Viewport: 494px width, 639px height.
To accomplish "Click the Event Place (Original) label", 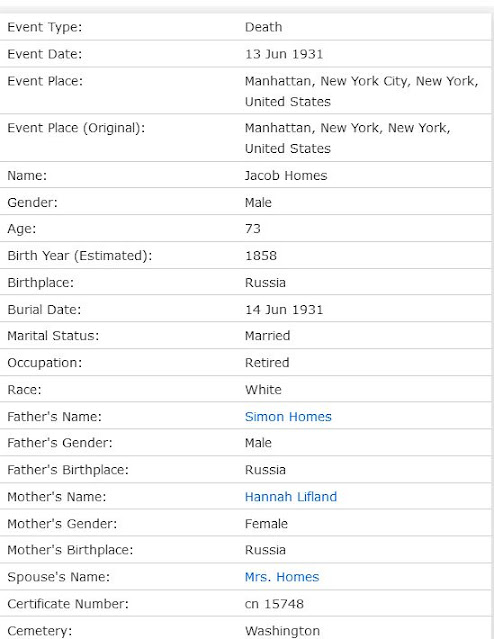I will tap(76, 128).
